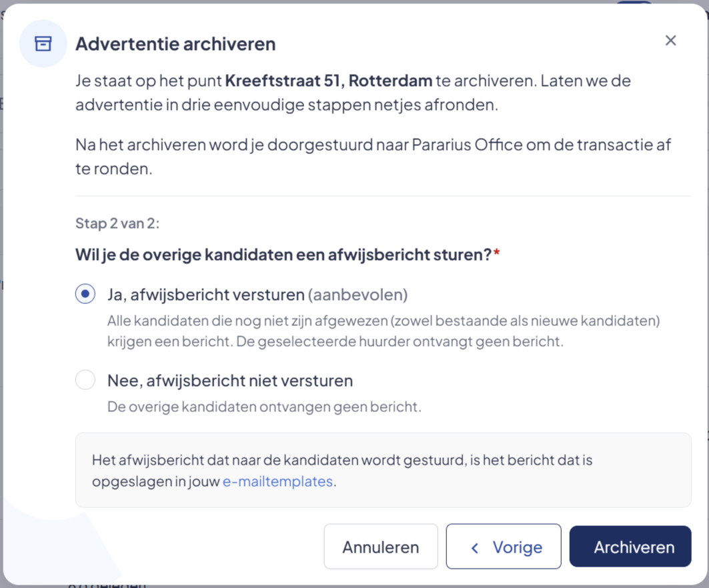Click the red required asterisk after question
Screen dimensions: 709x588
pyautogui.click(x=496, y=254)
